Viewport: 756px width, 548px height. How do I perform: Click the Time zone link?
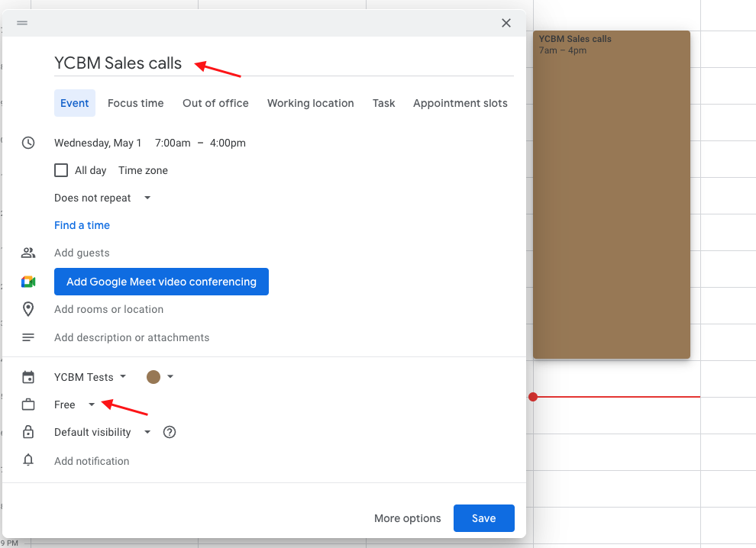144,170
